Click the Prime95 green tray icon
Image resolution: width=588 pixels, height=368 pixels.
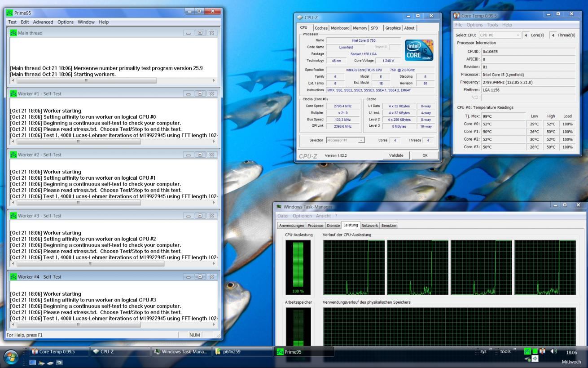tap(527, 351)
